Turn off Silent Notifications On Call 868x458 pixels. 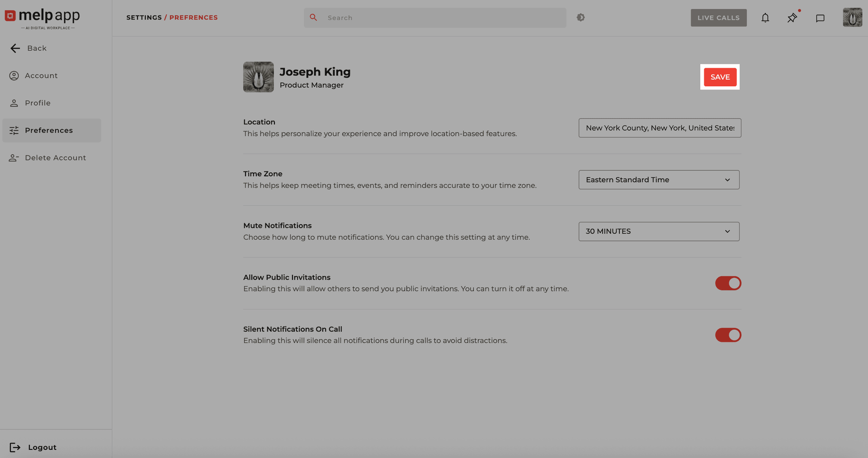coord(728,335)
